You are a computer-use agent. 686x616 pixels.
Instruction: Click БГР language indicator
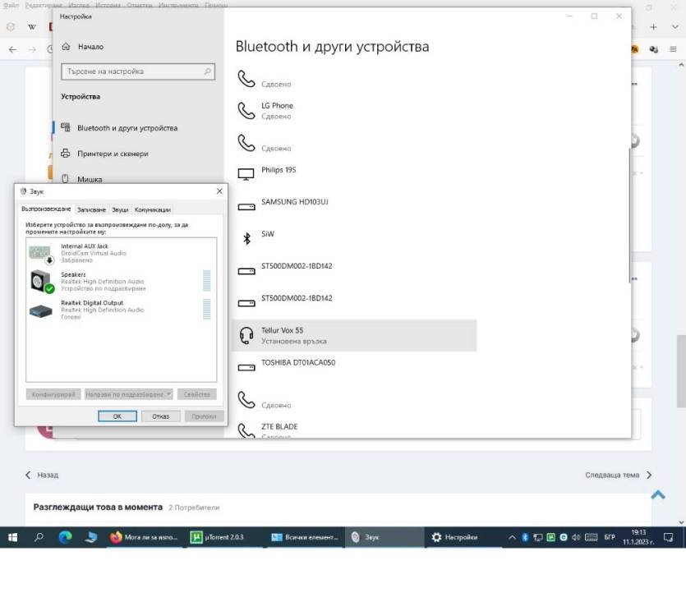610,537
